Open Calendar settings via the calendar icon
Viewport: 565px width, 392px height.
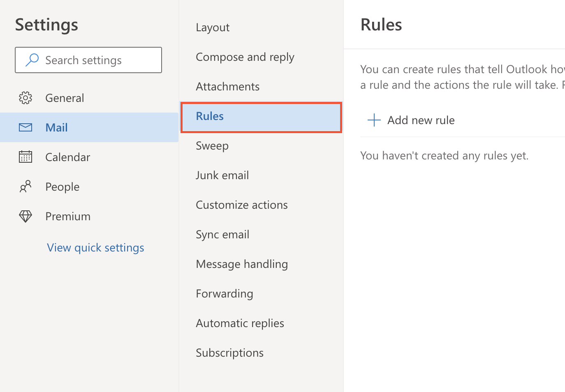click(x=25, y=157)
